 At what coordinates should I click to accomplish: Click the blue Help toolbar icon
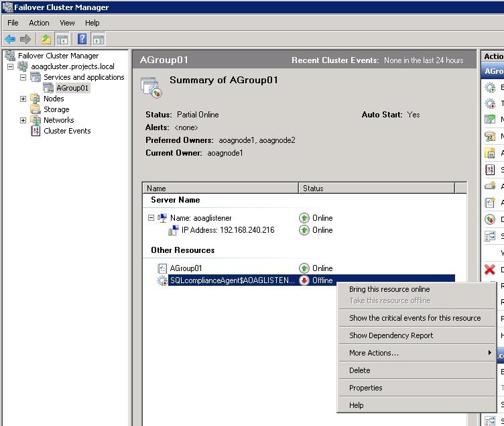[82, 39]
